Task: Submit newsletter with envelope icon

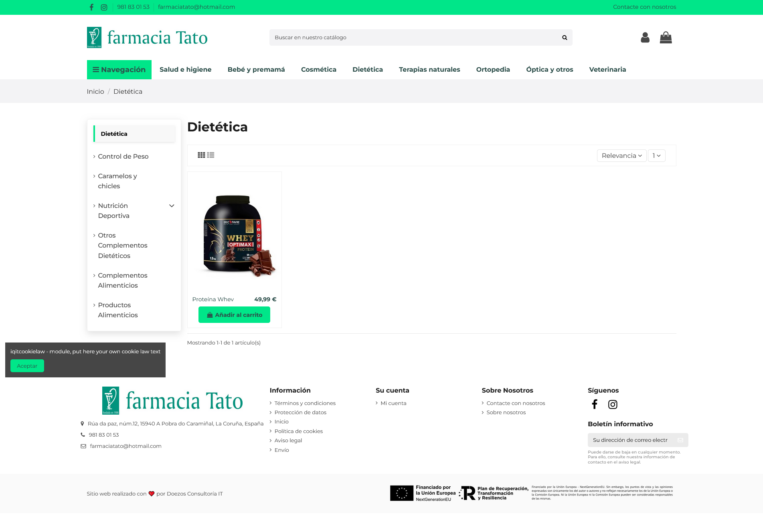Action: [680, 440]
